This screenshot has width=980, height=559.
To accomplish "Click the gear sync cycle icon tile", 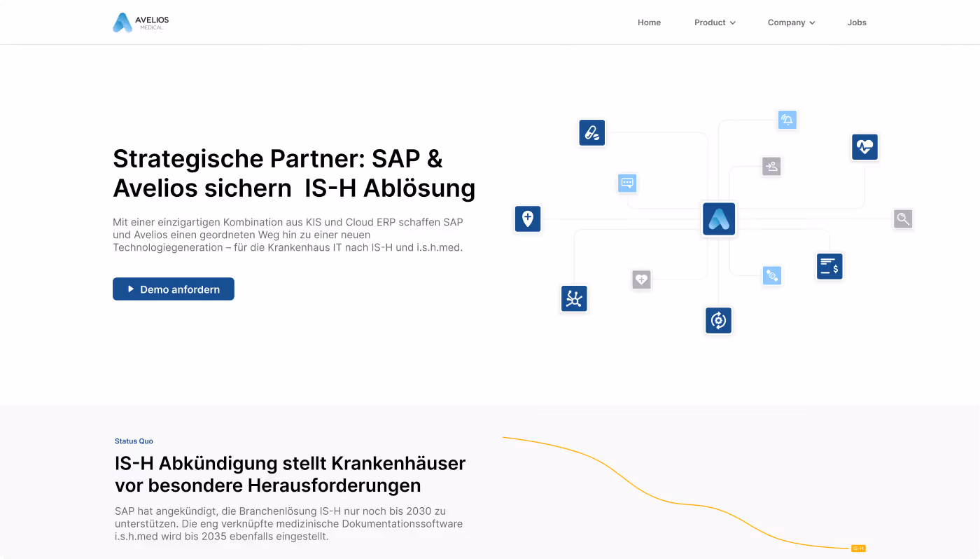I will click(718, 320).
